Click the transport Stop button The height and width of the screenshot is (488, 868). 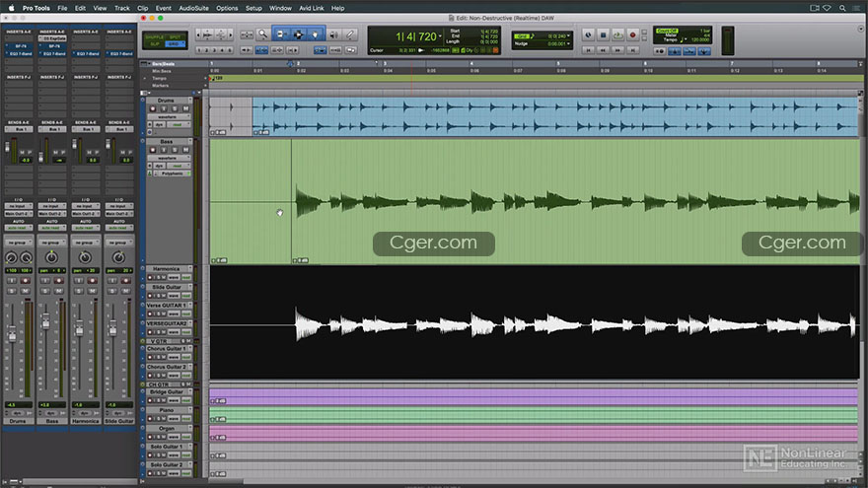coord(604,35)
